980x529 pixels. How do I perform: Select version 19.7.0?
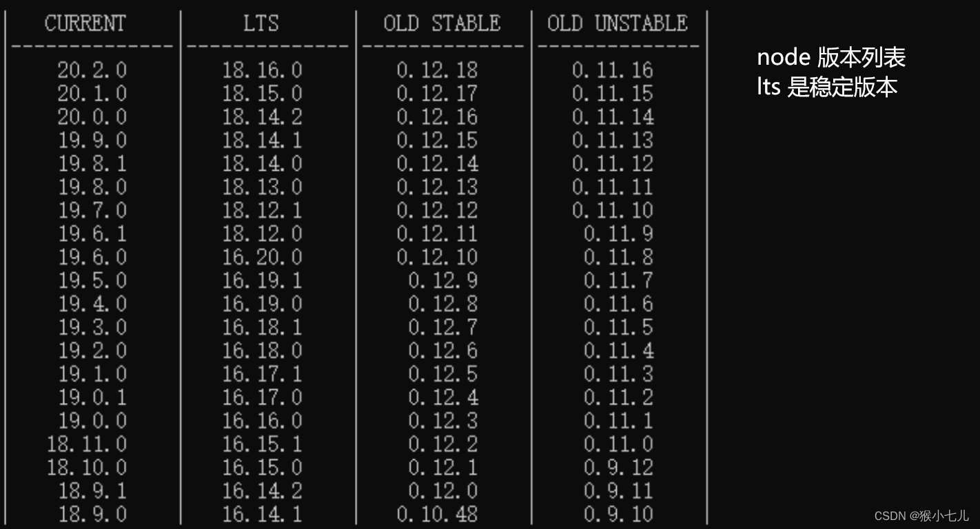92,210
